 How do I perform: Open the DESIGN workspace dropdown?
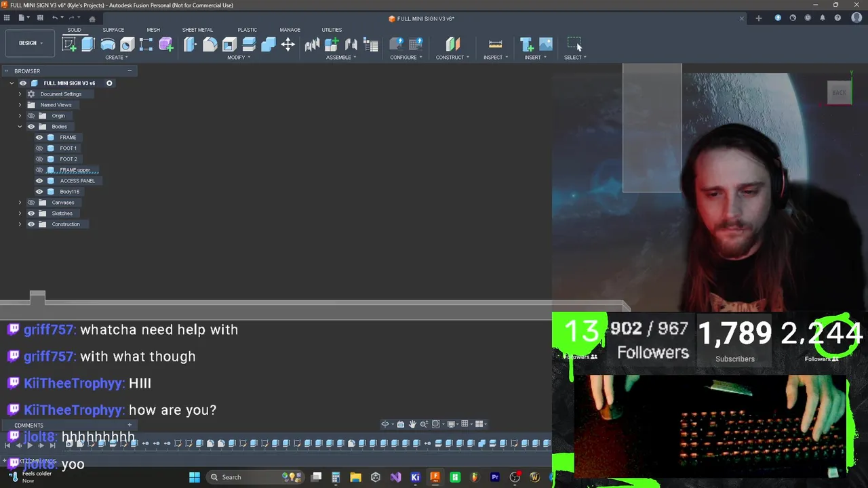pos(31,43)
